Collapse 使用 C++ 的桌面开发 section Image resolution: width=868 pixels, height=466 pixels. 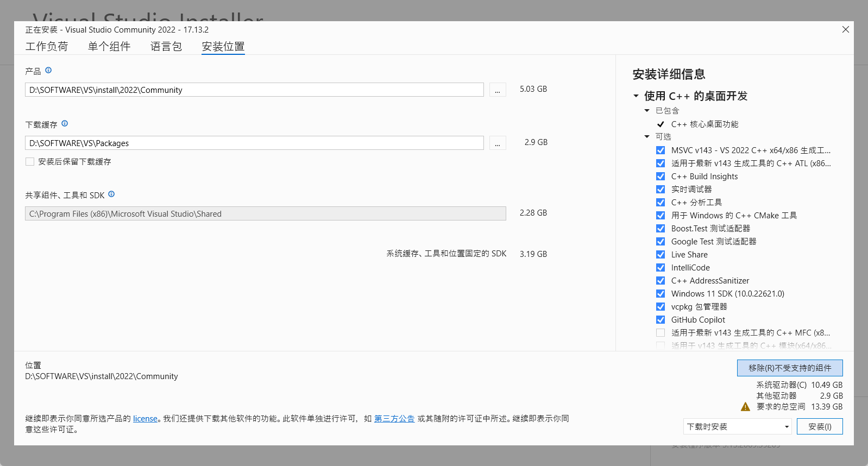pyautogui.click(x=636, y=96)
